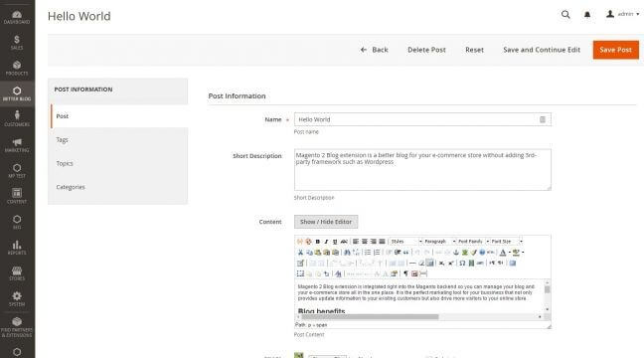
Task: Click the superscript icon
Action: [x=450, y=264]
